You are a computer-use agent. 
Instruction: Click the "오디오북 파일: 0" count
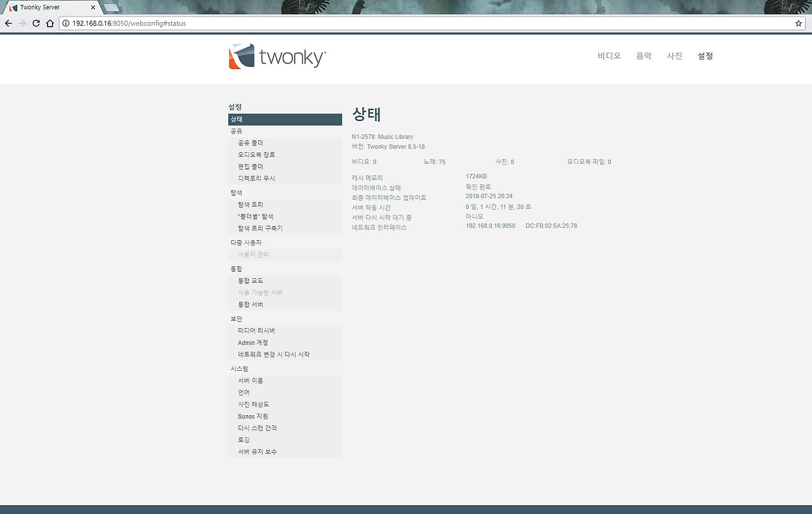point(589,162)
